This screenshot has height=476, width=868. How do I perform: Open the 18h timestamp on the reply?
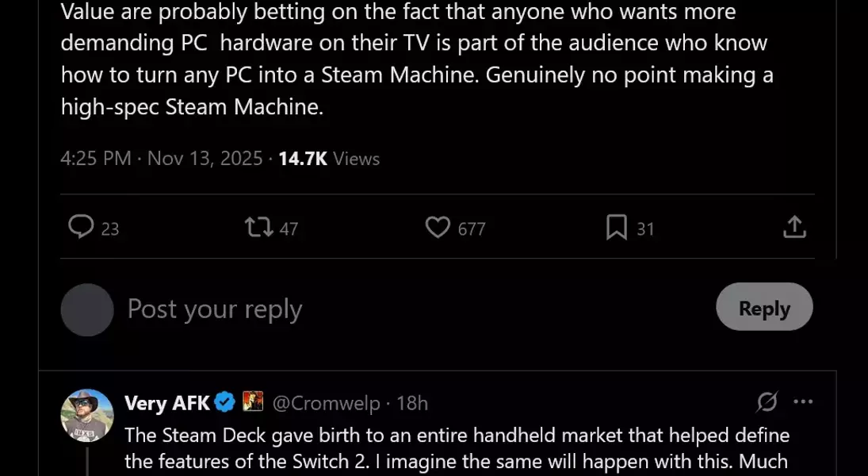412,403
